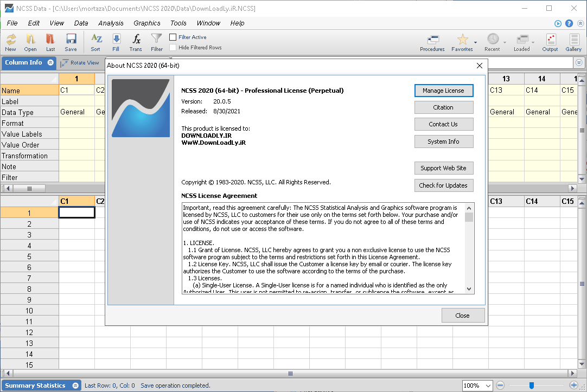Click the Value Labels row label
587x392 pixels.
click(29, 134)
